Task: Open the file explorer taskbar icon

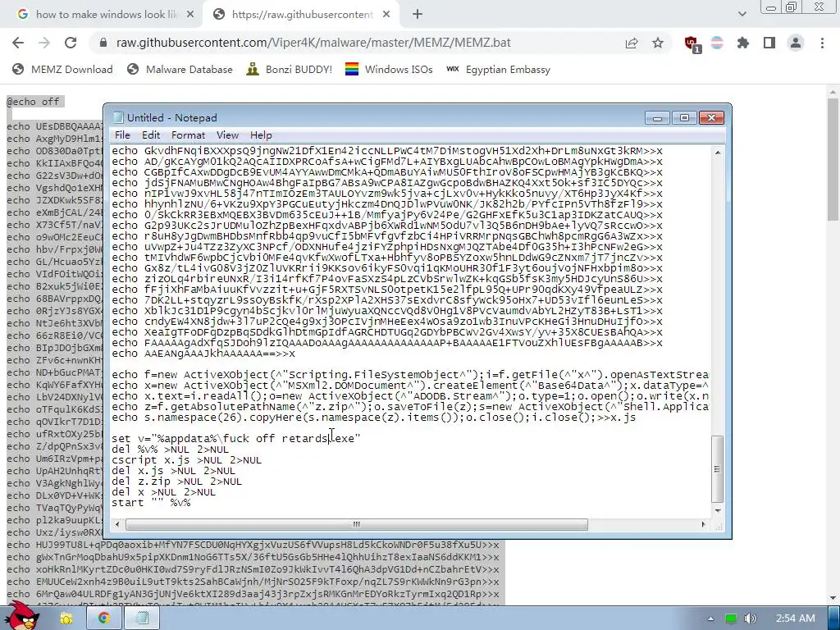Action: 66,619
